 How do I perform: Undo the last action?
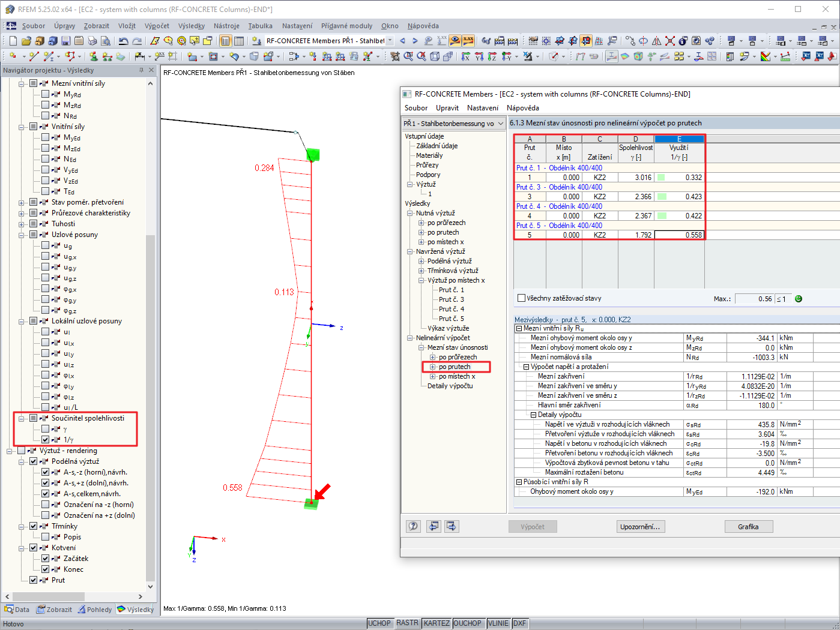pyautogui.click(x=123, y=41)
